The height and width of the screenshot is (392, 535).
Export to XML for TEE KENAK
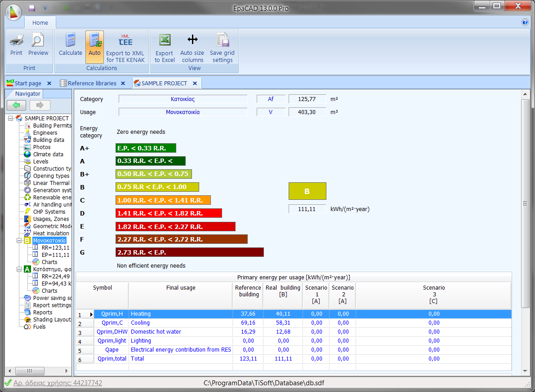click(x=125, y=48)
